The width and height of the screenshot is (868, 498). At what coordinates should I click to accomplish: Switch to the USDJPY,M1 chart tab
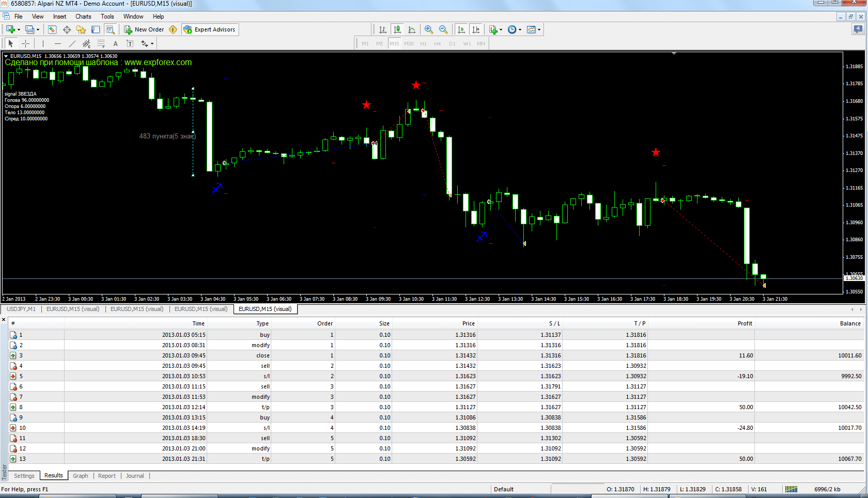21,309
